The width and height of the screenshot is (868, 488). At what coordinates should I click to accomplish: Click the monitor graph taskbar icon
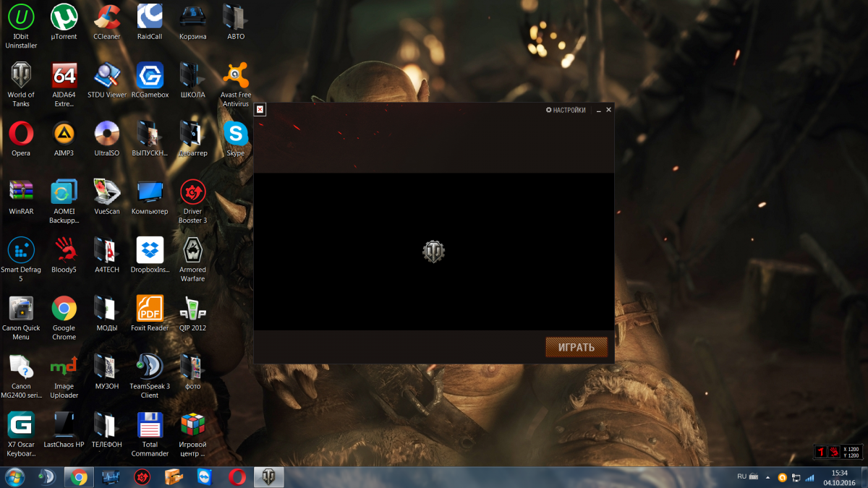111,477
